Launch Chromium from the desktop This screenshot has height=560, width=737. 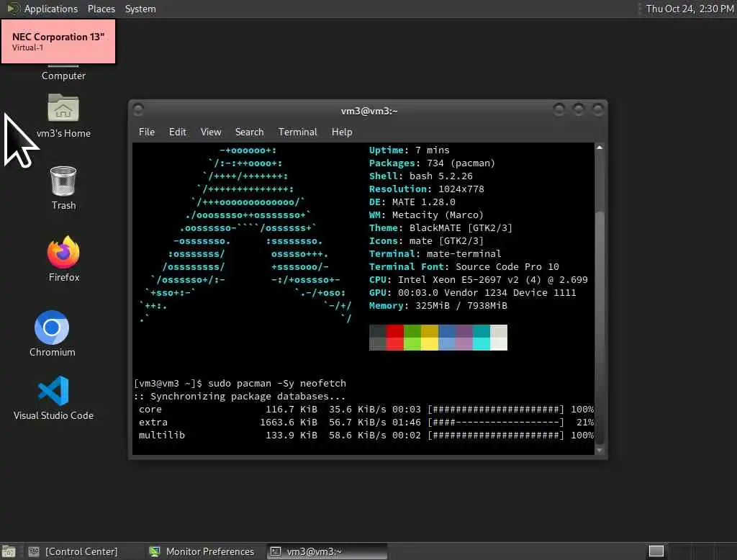(52, 334)
